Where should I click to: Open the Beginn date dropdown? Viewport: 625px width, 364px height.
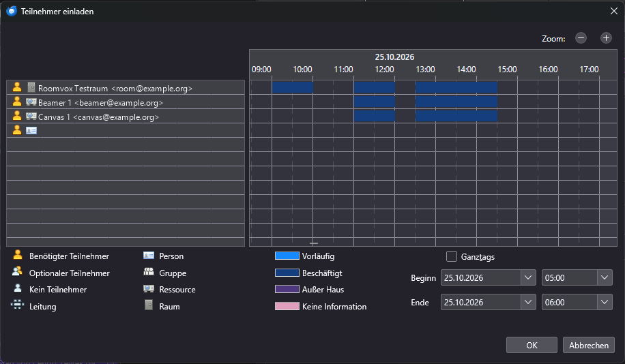pyautogui.click(x=527, y=277)
